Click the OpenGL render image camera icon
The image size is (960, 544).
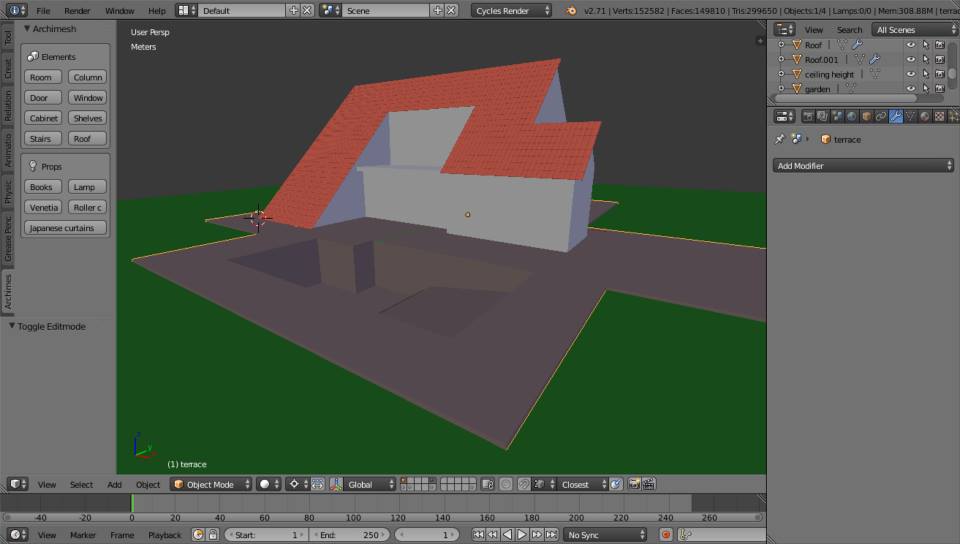(x=634, y=484)
